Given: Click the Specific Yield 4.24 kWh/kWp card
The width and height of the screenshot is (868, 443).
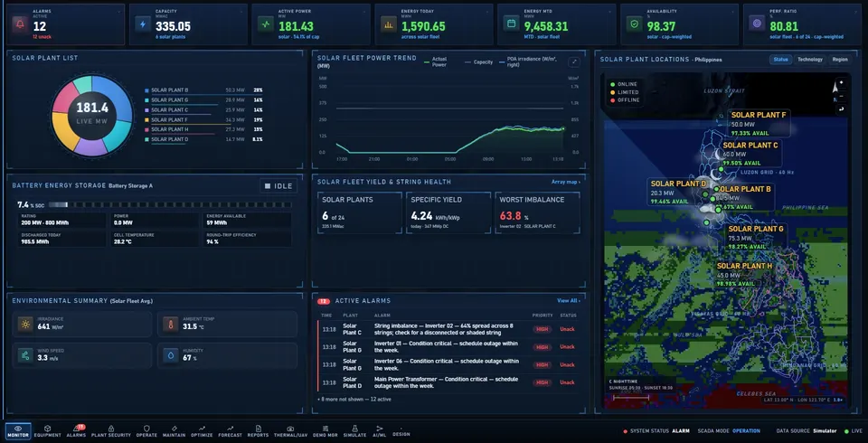Looking at the screenshot, I should tap(448, 212).
